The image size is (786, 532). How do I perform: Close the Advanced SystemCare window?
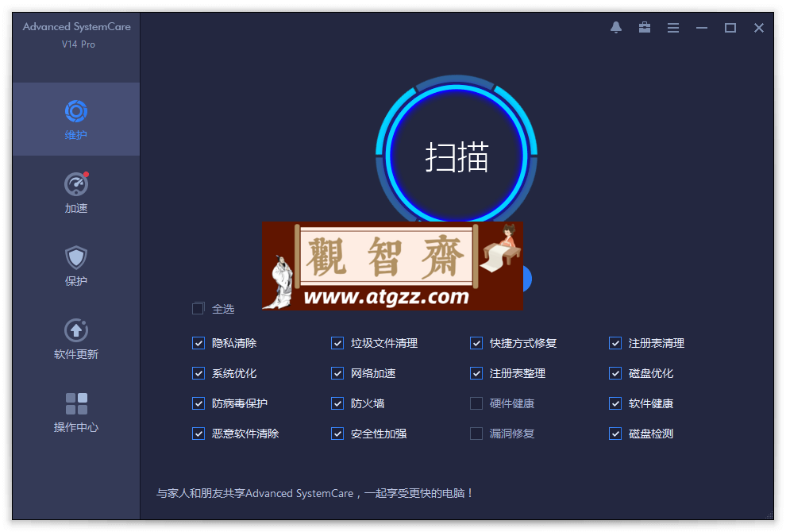tap(759, 28)
